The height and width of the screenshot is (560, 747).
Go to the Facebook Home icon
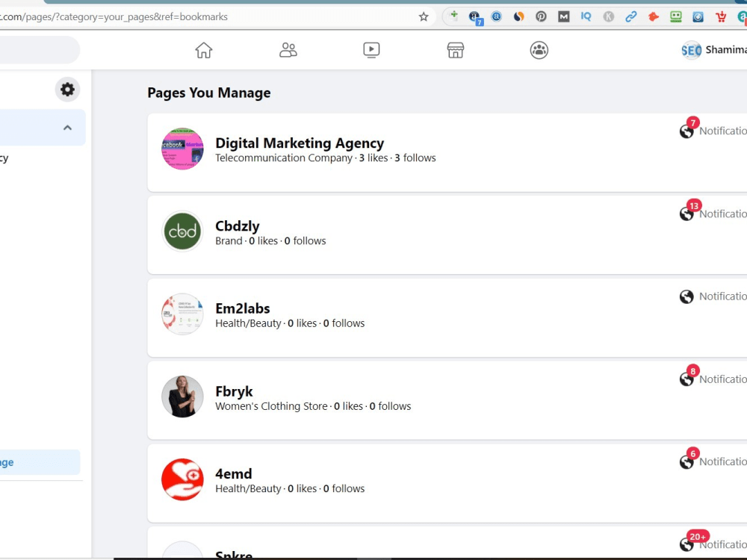pyautogui.click(x=203, y=50)
